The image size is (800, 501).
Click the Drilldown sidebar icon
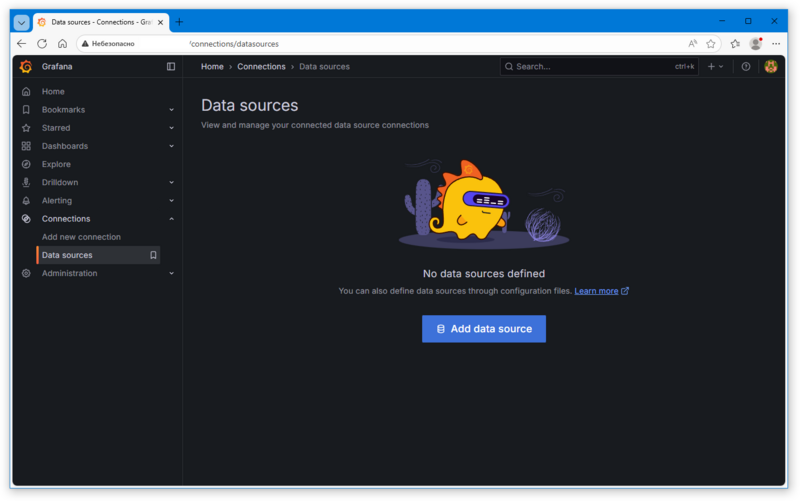26,182
